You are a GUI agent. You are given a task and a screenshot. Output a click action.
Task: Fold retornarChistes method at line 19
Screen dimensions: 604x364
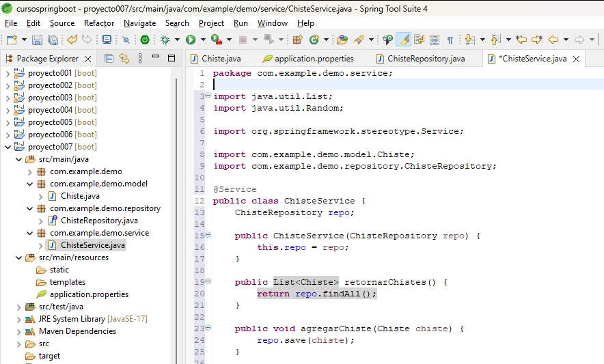[208, 281]
